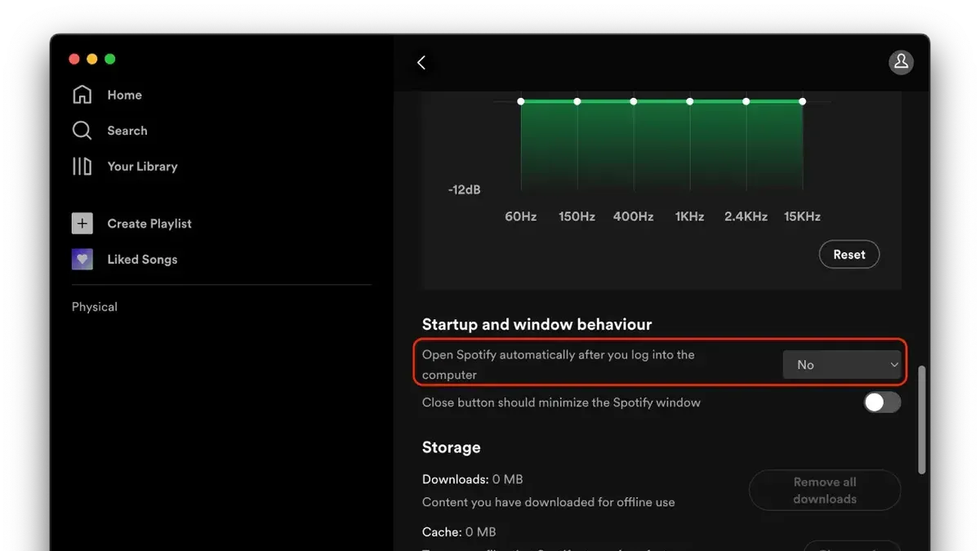Click the yellow minimize window button
This screenshot has width=980, height=551.
92,59
